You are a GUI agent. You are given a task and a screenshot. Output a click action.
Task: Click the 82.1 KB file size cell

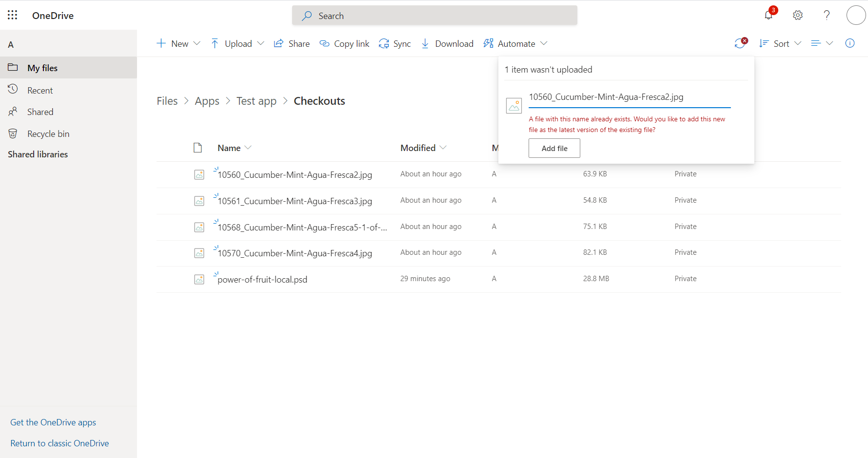pyautogui.click(x=595, y=252)
